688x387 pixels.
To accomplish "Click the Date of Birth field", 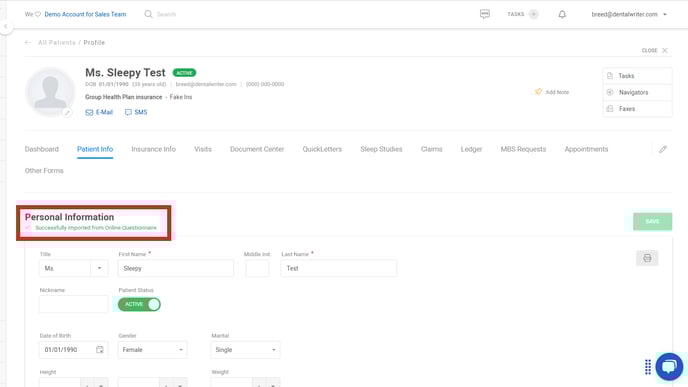I will pos(73,350).
